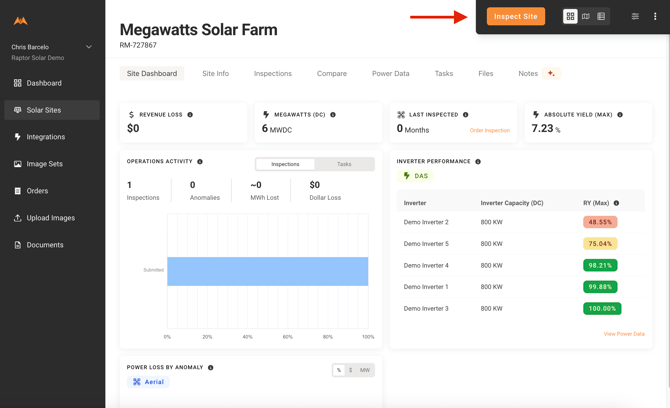Click the site ID RM-727867

[138, 45]
